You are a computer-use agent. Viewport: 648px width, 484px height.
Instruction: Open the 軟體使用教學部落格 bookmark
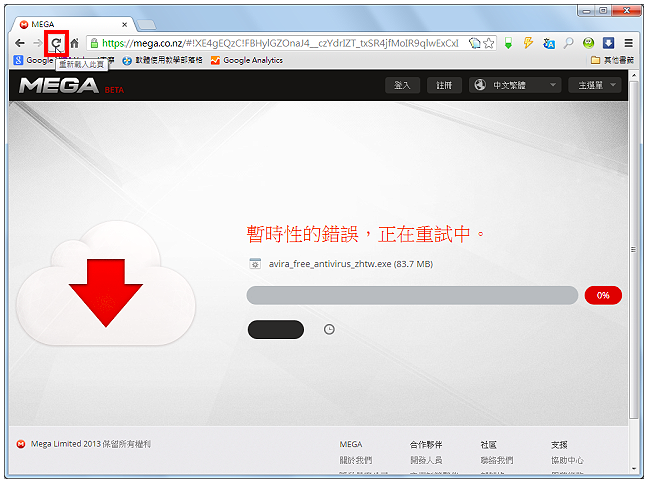[x=162, y=60]
